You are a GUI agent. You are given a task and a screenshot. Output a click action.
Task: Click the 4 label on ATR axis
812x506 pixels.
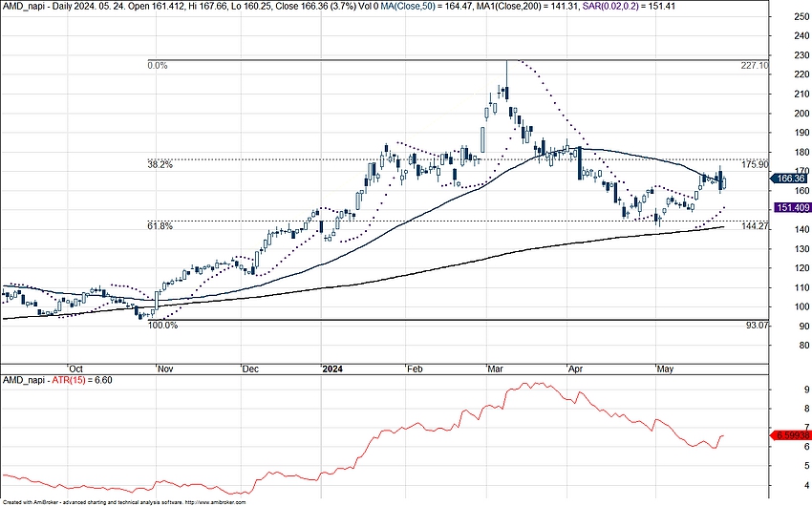pyautogui.click(x=807, y=486)
